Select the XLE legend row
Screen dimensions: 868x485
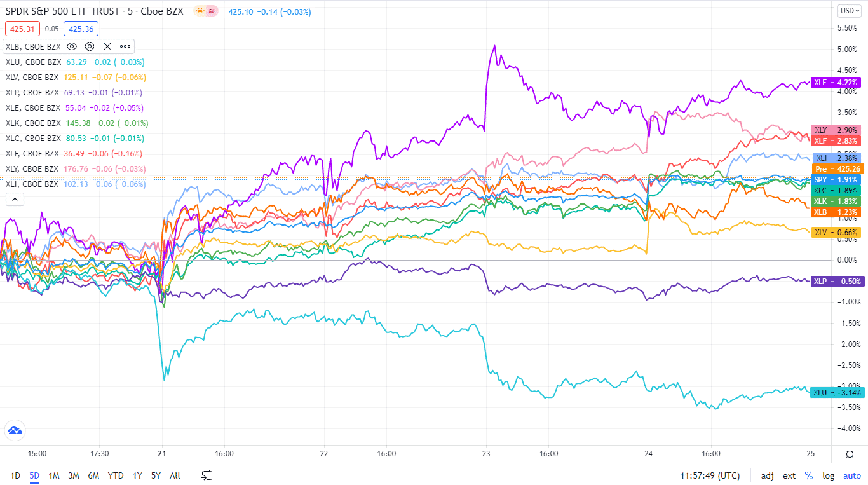pos(74,107)
